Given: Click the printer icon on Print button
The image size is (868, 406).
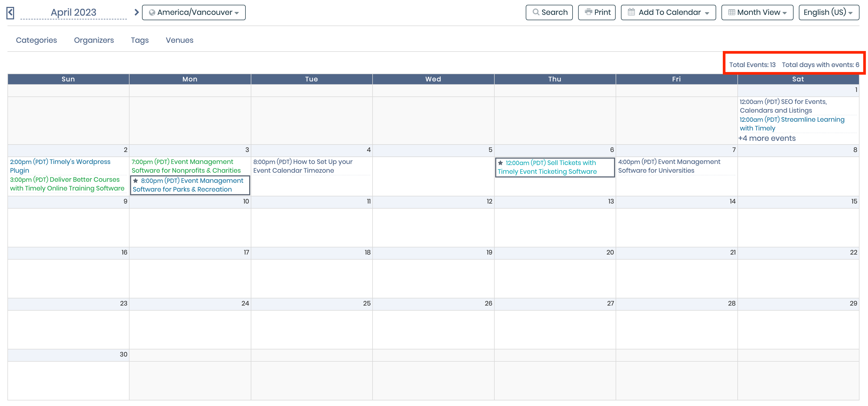Looking at the screenshot, I should [589, 12].
